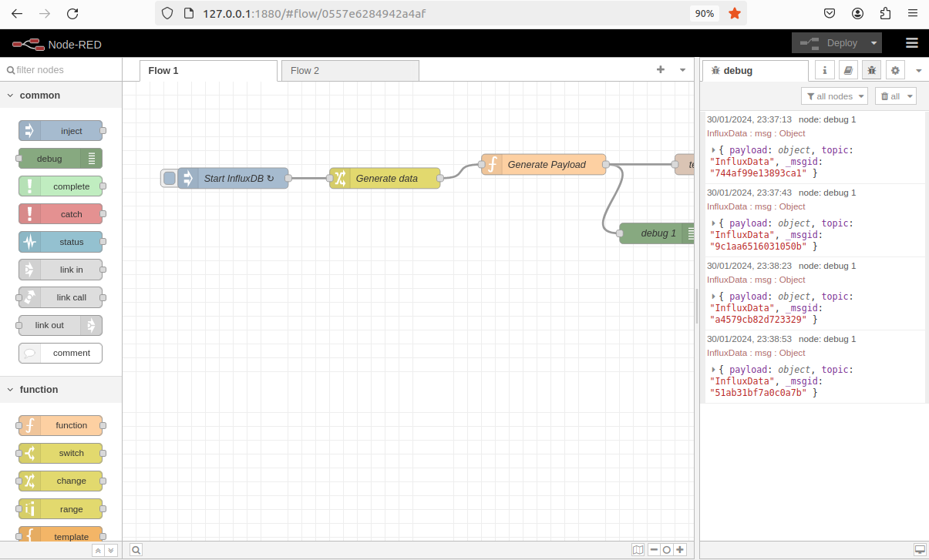Open the Node Information panel icon
Image resolution: width=929 pixels, height=560 pixels.
tap(824, 69)
